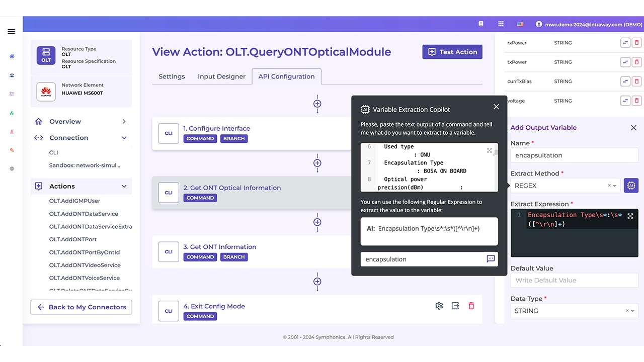Click the OLT resource type icon

pyautogui.click(x=46, y=55)
